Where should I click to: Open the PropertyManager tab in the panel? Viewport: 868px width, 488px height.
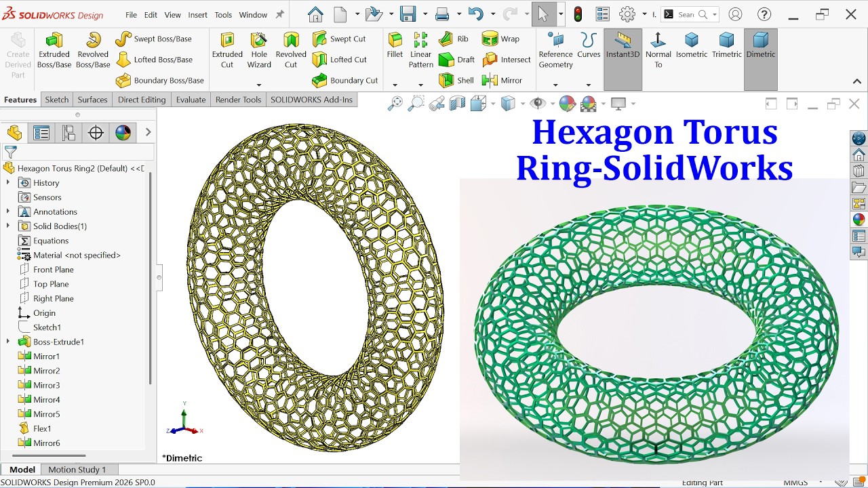[x=41, y=133]
